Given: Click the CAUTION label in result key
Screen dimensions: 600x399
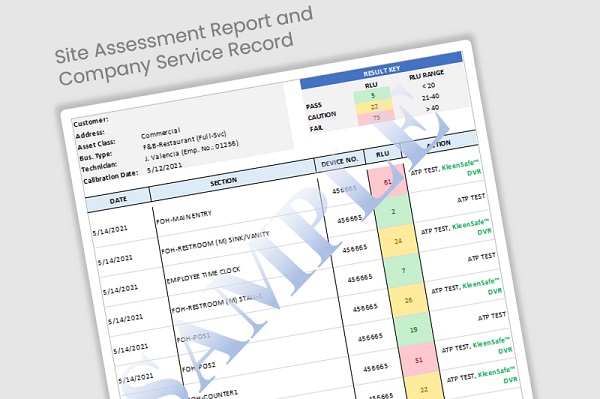Looking at the screenshot, I should point(322,116).
